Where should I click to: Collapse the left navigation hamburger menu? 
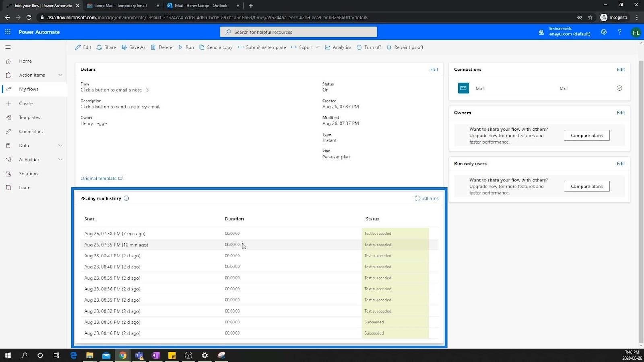(8, 47)
